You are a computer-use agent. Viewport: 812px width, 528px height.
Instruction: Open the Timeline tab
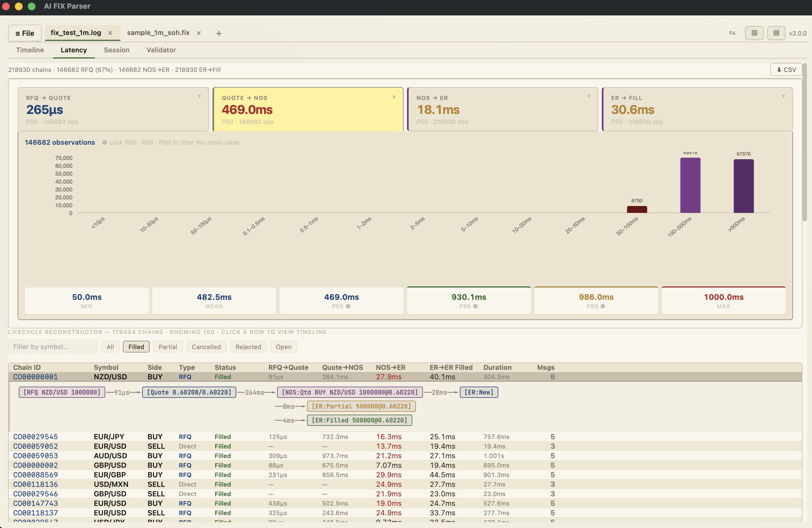tap(30, 50)
